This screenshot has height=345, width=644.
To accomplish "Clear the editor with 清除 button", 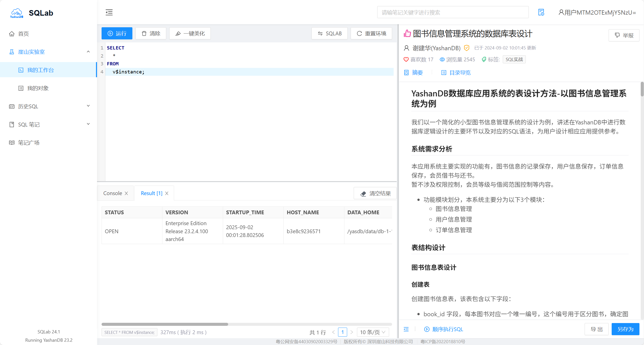I will tap(151, 33).
